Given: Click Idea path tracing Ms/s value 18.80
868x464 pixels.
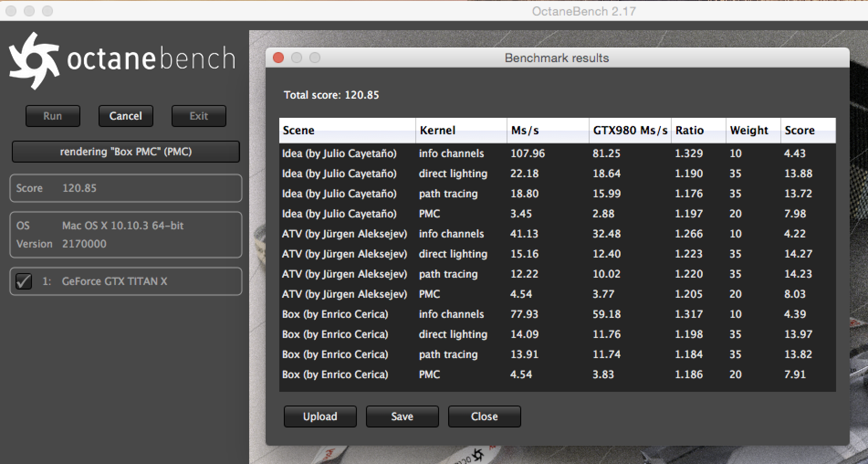Looking at the screenshot, I should click(x=524, y=194).
